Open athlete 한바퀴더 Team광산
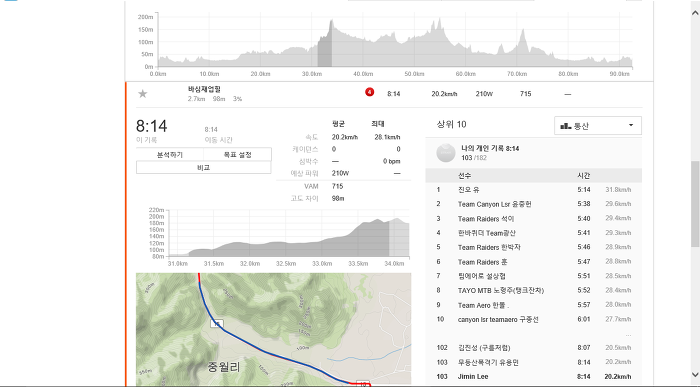The width and height of the screenshot is (700, 387). pos(487,233)
